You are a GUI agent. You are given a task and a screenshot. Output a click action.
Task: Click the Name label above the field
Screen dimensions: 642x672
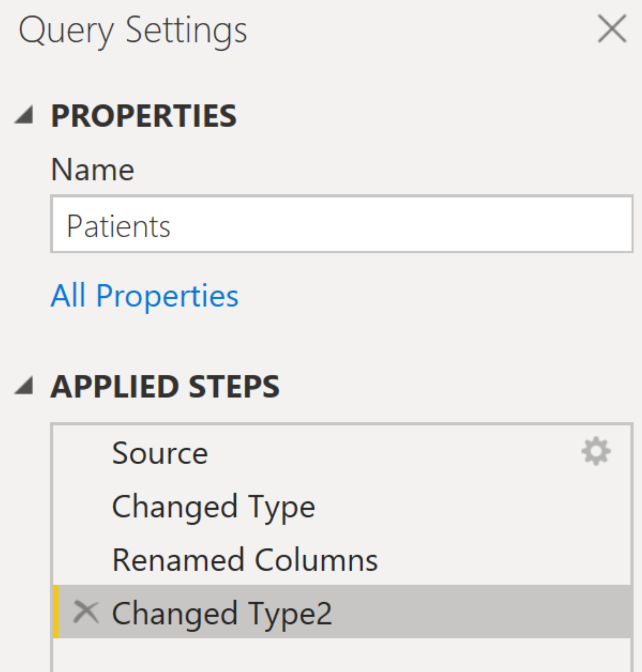(x=92, y=169)
